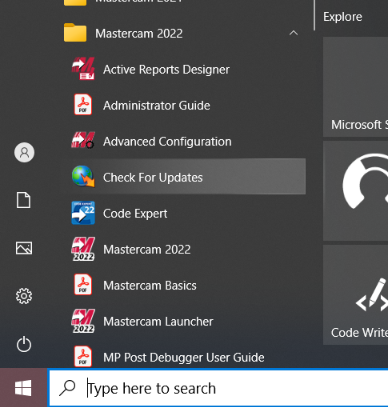Open Settings gear icon
Viewport: 388px width, 407px height.
[x=24, y=296]
